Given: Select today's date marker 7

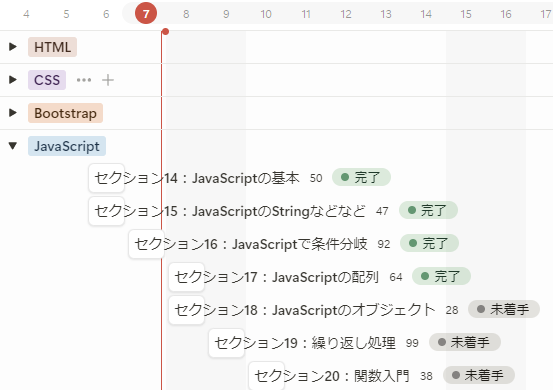Looking at the screenshot, I should coord(146,13).
